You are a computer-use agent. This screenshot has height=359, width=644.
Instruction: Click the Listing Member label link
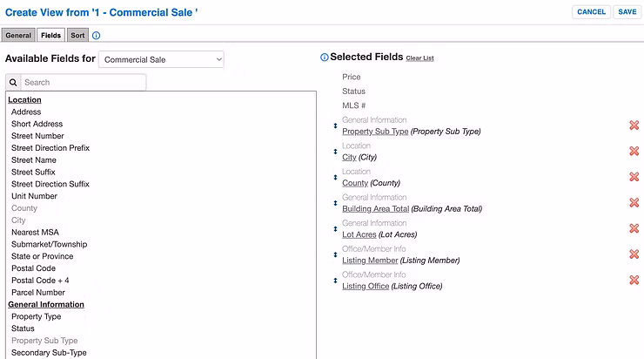click(x=370, y=261)
